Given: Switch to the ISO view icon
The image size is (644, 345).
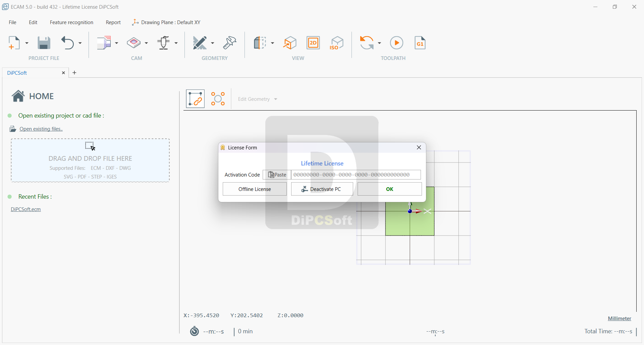Looking at the screenshot, I should pyautogui.click(x=337, y=43).
